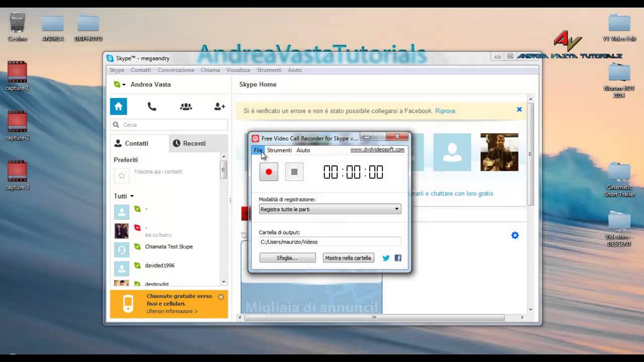Click Mostra nella cartella button

click(x=348, y=258)
